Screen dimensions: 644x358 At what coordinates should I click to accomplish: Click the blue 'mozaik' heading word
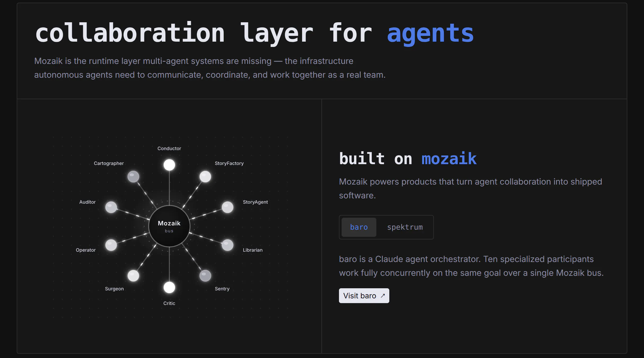[449, 159]
